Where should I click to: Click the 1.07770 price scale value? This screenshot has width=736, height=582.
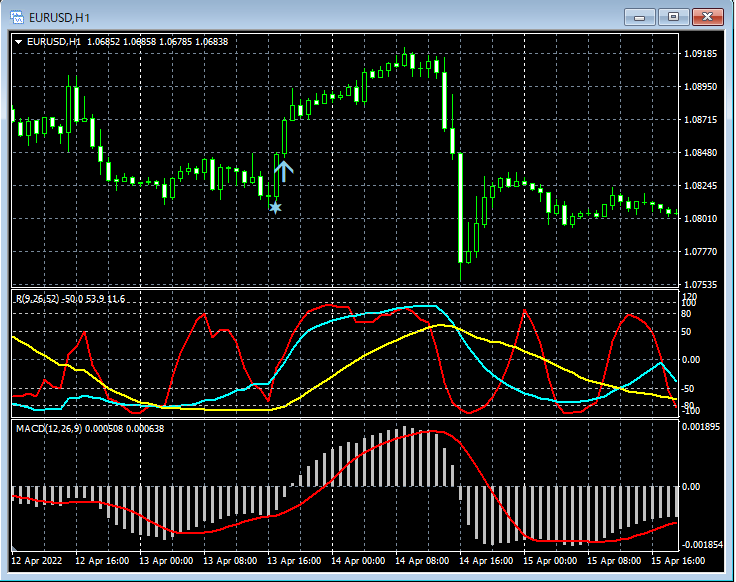click(700, 252)
